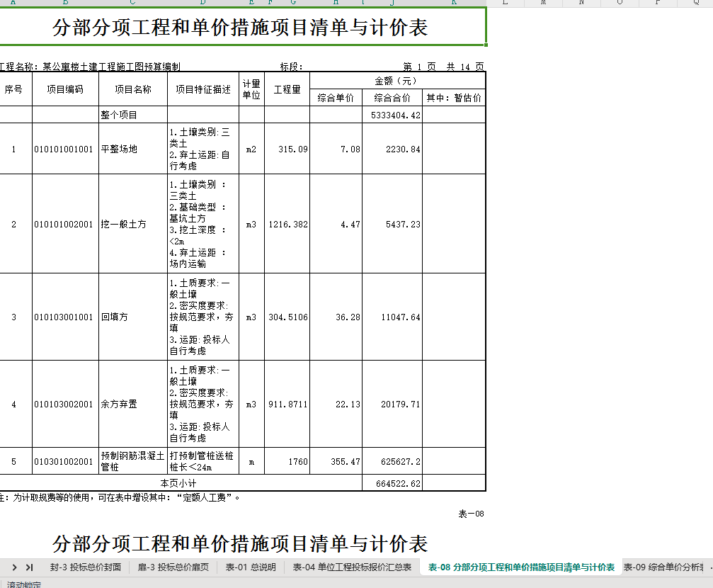Select the 本页小计 subtotal label row
Image resolution: width=713 pixels, height=588 pixels.
pos(181,483)
